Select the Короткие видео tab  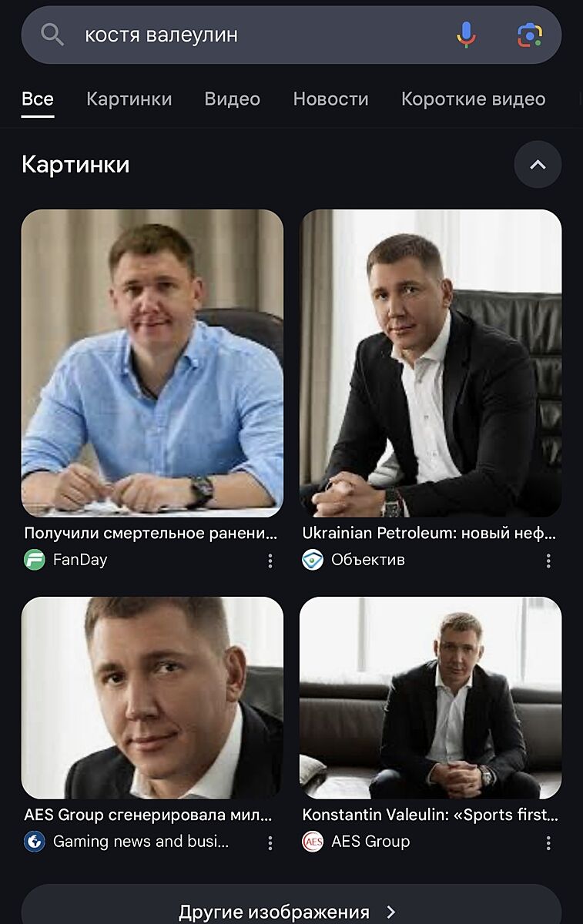tap(473, 99)
